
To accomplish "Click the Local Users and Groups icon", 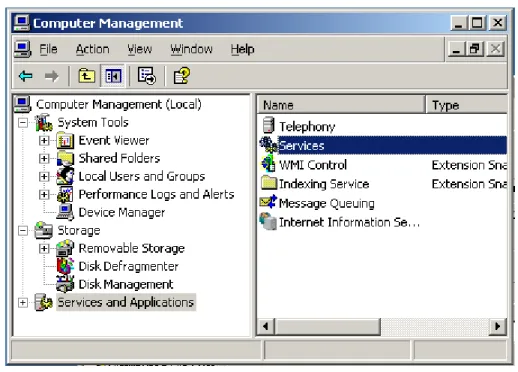I will pyautogui.click(x=65, y=176).
